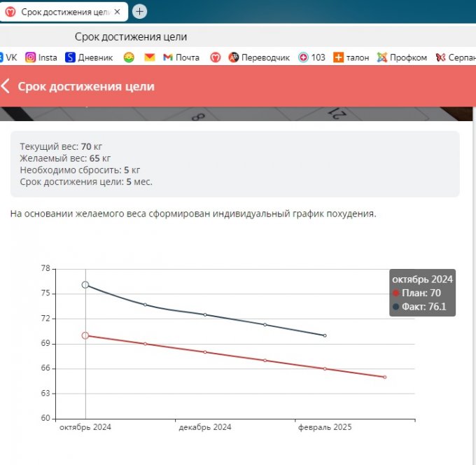The image size is (476, 465).
Task: Click the October 2024 fact data point
Action: point(85,285)
